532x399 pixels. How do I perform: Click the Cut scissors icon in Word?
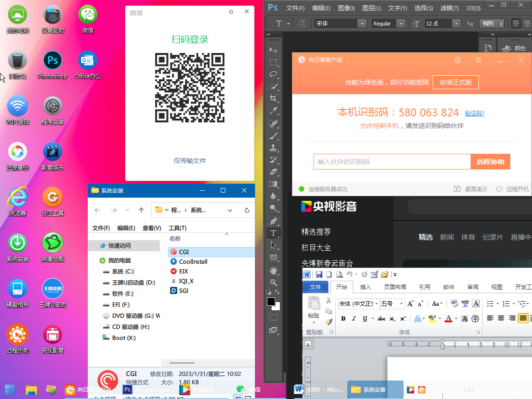click(328, 300)
